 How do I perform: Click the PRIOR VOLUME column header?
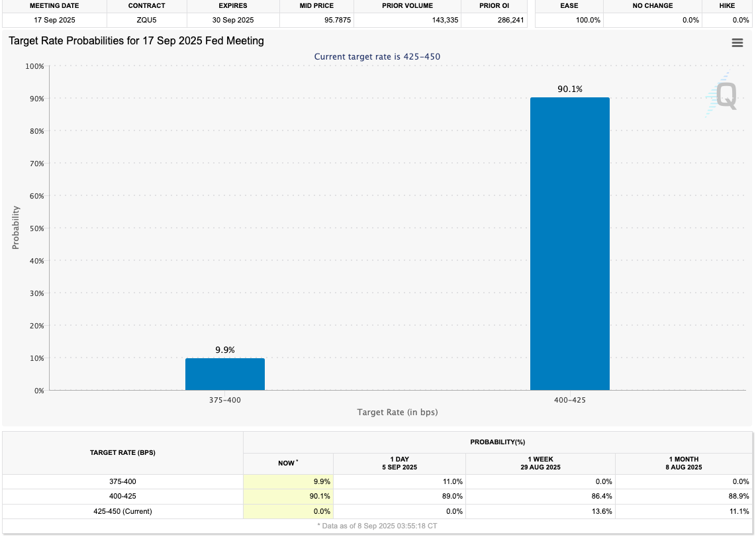click(x=407, y=6)
